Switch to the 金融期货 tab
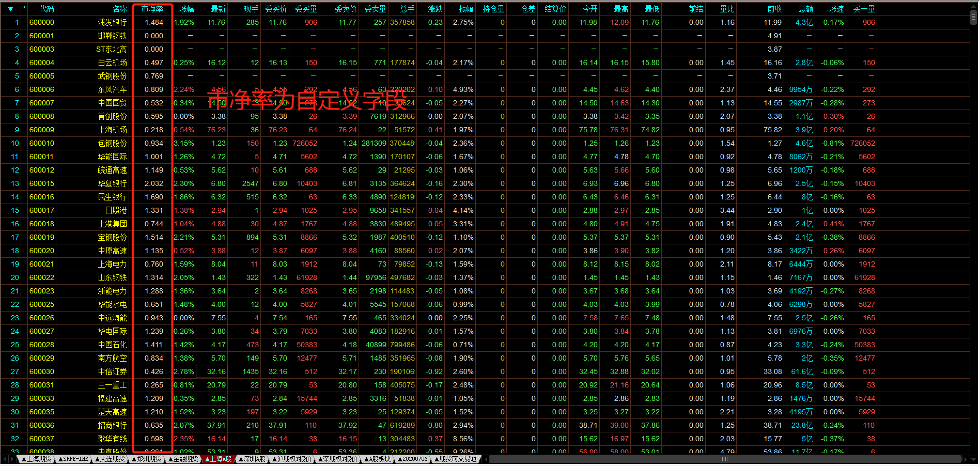The image size is (980, 466). (183, 459)
